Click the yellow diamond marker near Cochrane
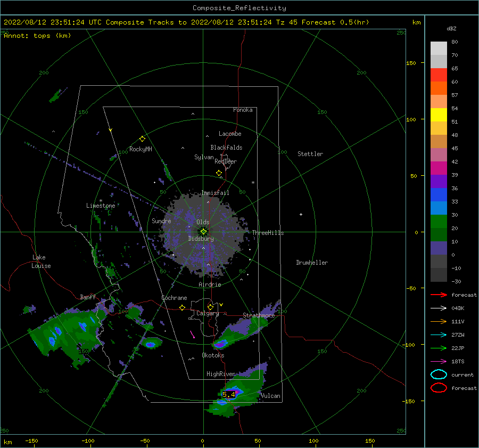 [x=183, y=307]
